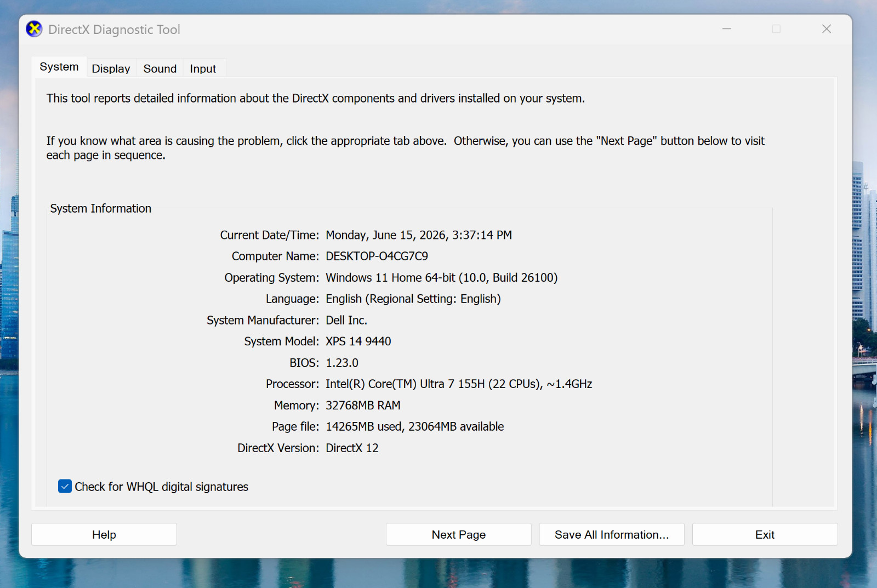Image resolution: width=877 pixels, height=588 pixels.
Task: Click the Dell Inc. manufacturer value
Action: [x=346, y=320]
